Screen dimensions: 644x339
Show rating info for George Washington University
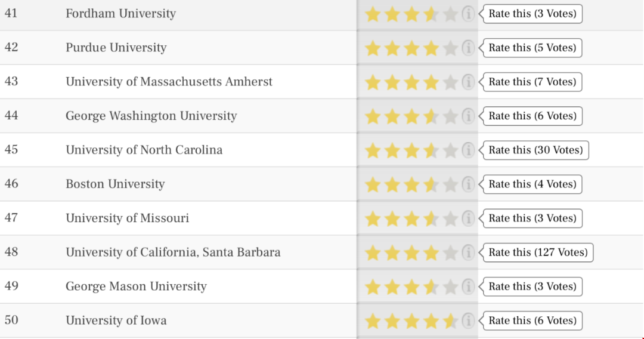(468, 116)
